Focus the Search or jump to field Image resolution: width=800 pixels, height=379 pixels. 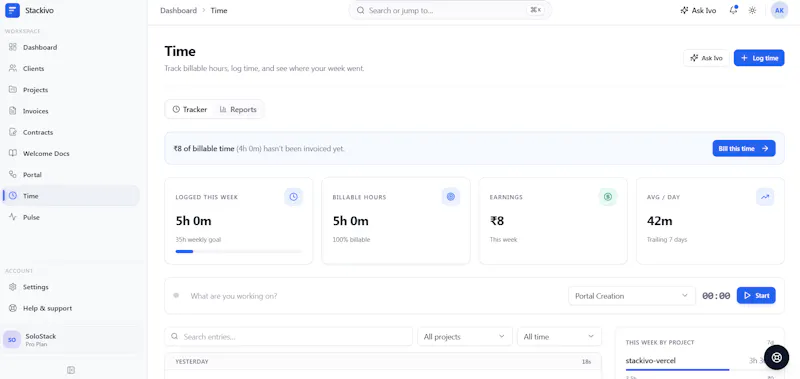(x=450, y=10)
